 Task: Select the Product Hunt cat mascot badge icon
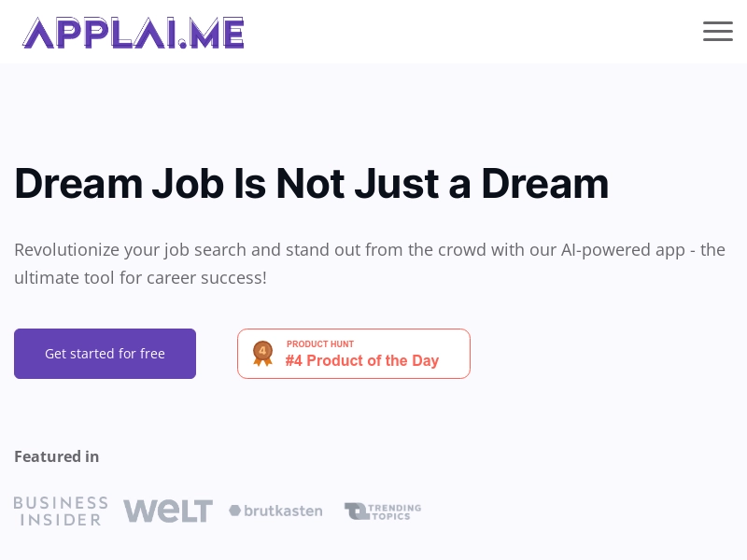262,353
